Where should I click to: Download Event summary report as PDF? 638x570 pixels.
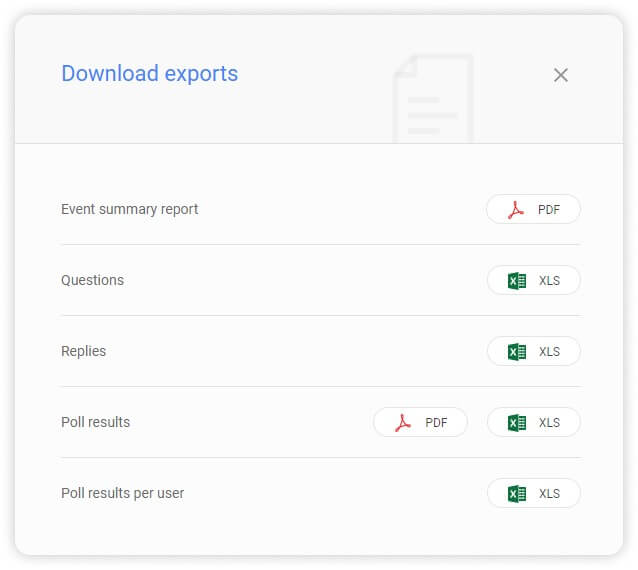pos(533,210)
